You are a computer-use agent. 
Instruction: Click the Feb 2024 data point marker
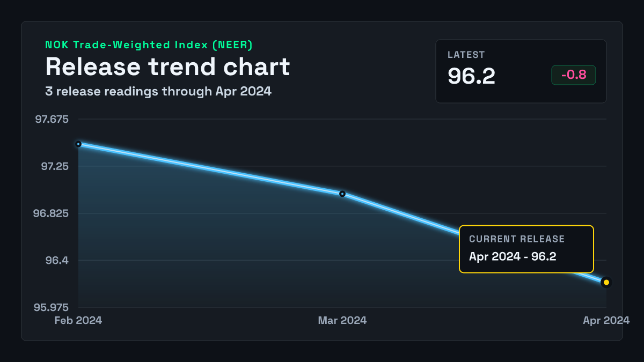pos(78,144)
